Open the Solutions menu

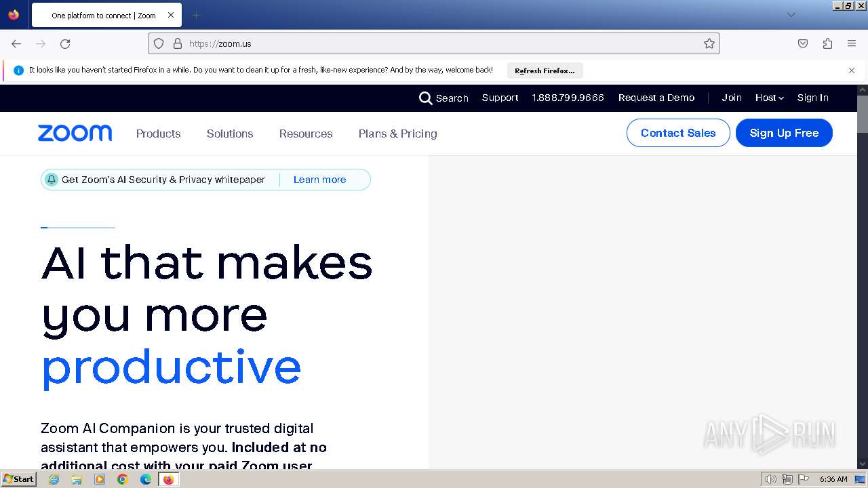(230, 134)
